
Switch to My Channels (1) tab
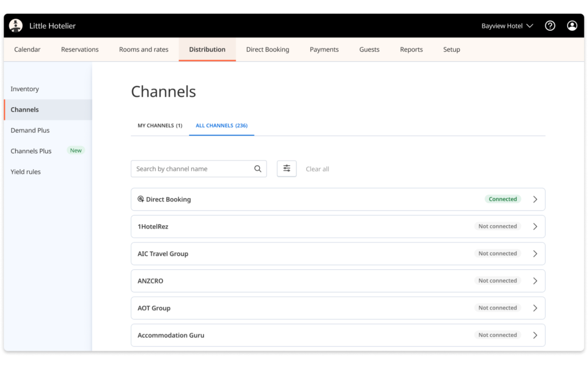[x=160, y=126]
